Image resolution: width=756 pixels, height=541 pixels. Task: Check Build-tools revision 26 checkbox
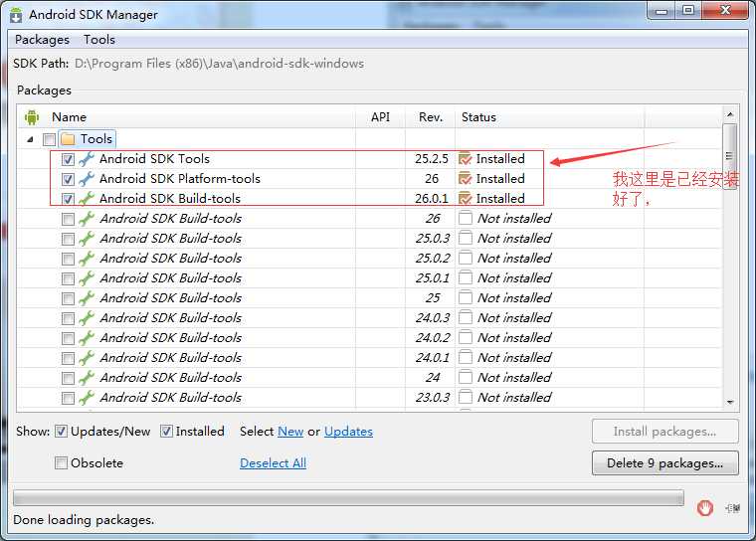68,219
